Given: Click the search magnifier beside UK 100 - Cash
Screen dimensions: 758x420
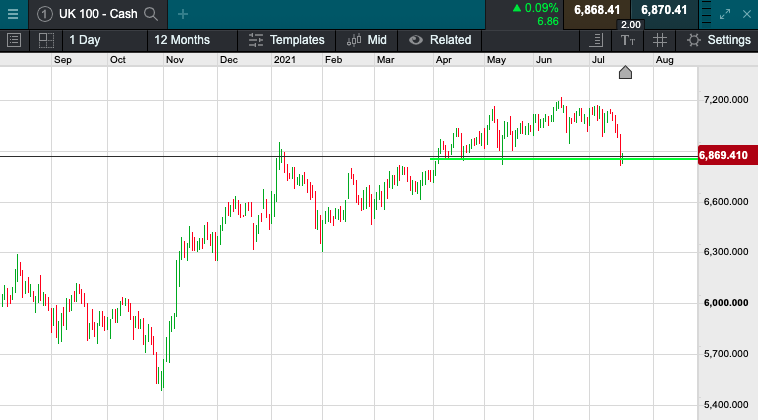Looking at the screenshot, I should [x=151, y=14].
